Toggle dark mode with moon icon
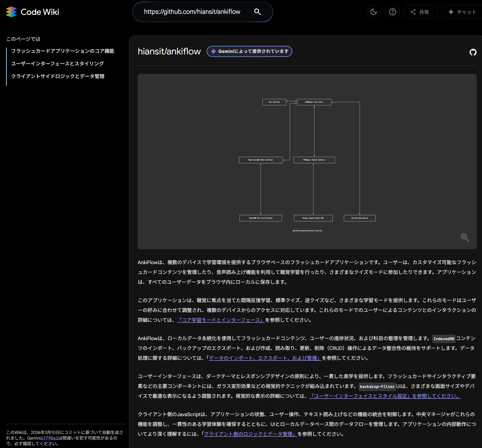The width and height of the screenshot is (482, 448). click(x=374, y=12)
